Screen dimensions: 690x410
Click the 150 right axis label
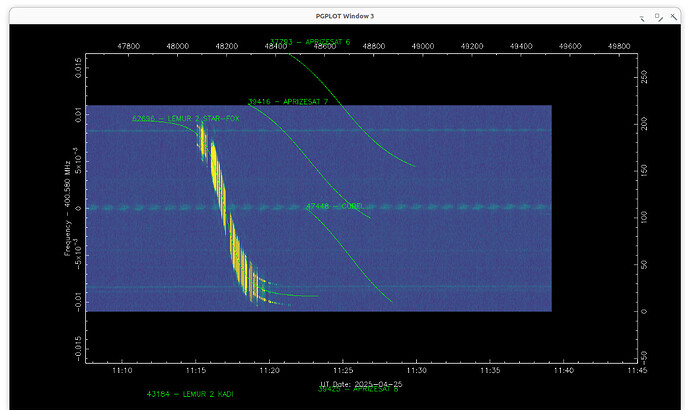644,170
